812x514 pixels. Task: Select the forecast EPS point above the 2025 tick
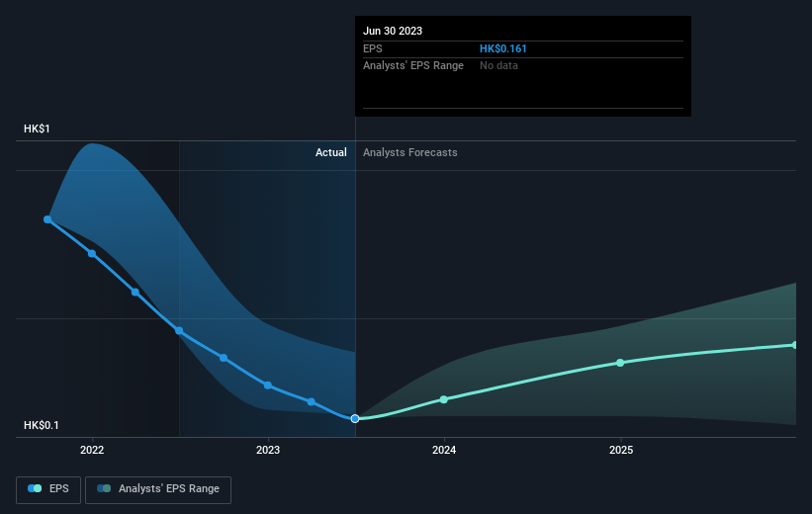(x=620, y=363)
